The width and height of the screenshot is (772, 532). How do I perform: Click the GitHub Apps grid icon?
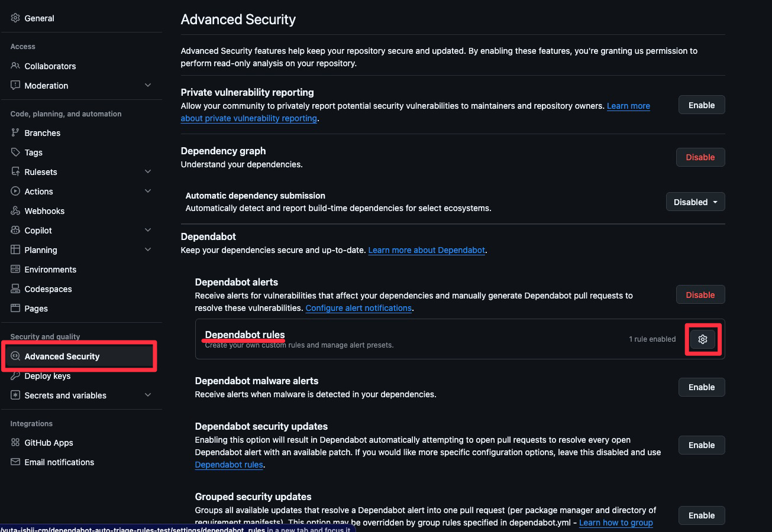click(15, 443)
